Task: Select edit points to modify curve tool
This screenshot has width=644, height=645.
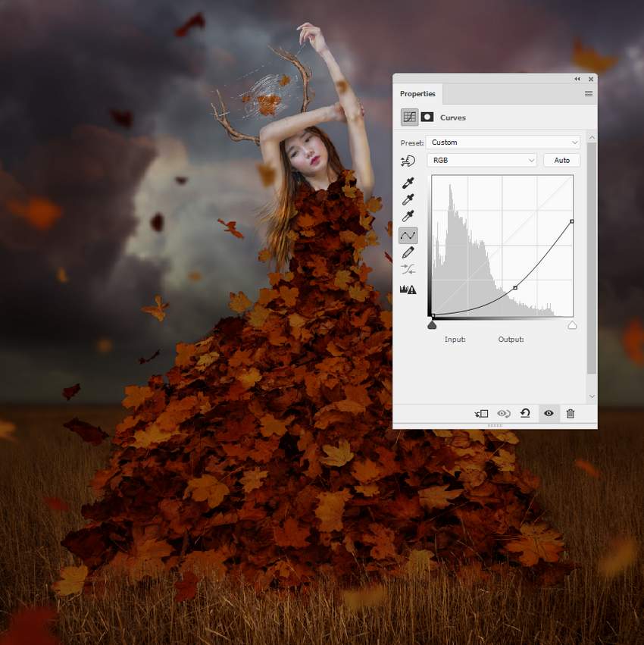Action: click(x=408, y=236)
